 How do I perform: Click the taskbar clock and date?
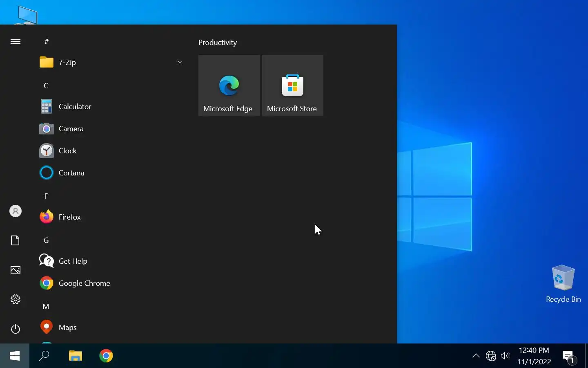pos(534,356)
